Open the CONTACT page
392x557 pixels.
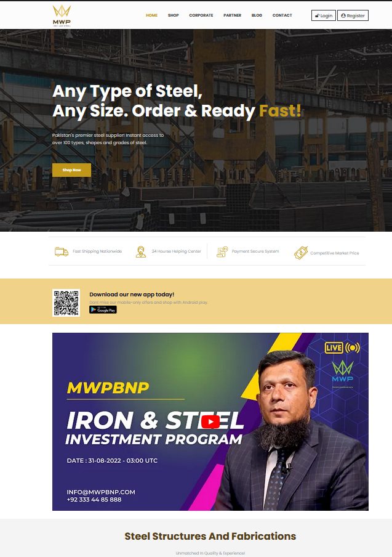tap(282, 15)
